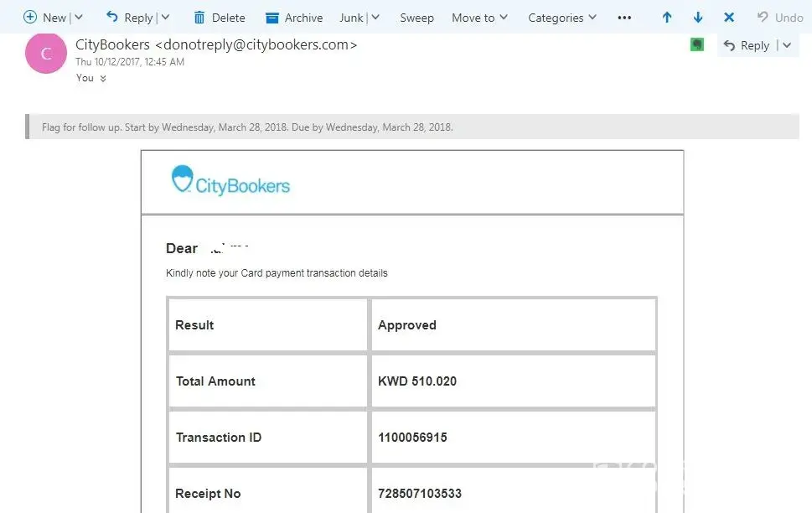Click the green Evernote icon
Viewport: 812px width, 513px height.
coord(697,45)
